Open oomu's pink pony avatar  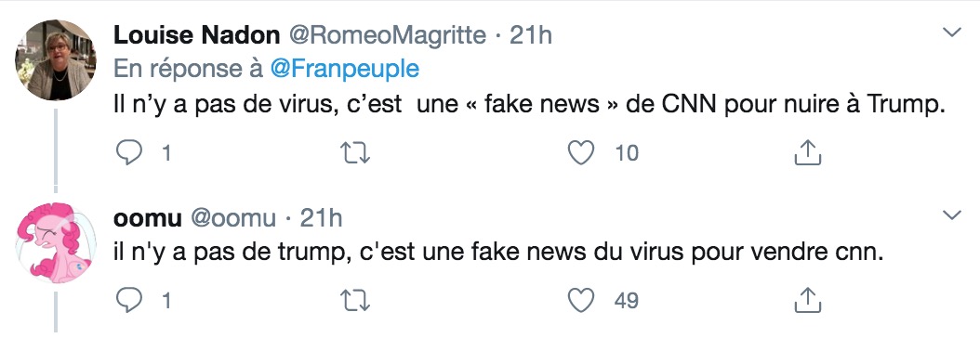[56, 243]
